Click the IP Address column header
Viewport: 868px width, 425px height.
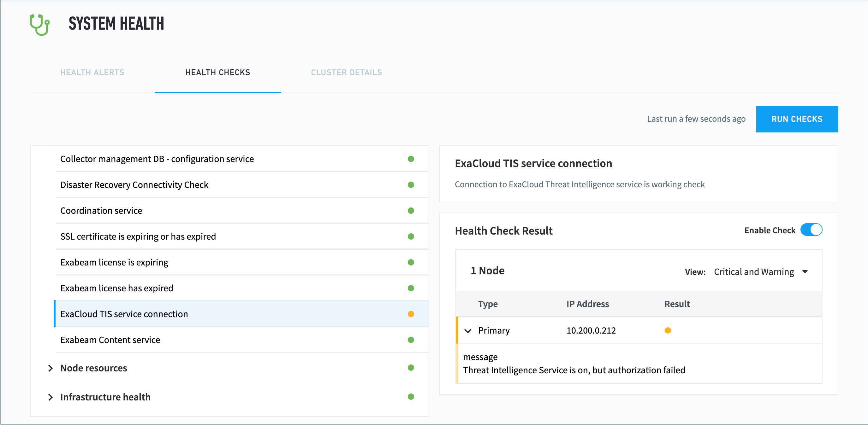pyautogui.click(x=587, y=304)
